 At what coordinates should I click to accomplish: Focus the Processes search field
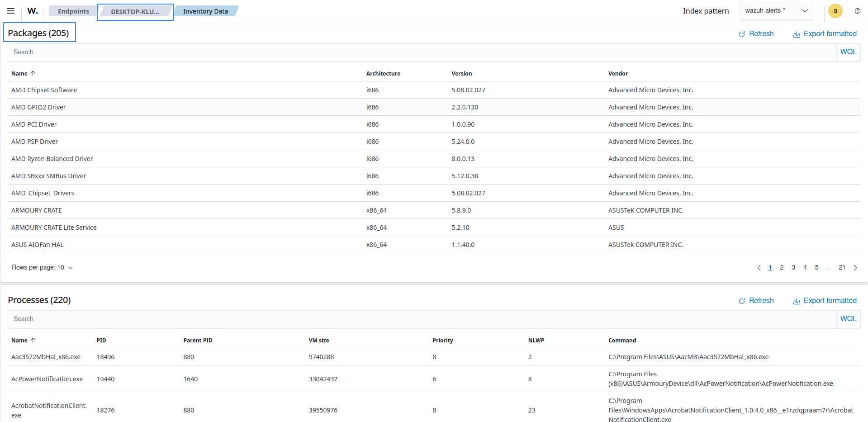coord(422,319)
